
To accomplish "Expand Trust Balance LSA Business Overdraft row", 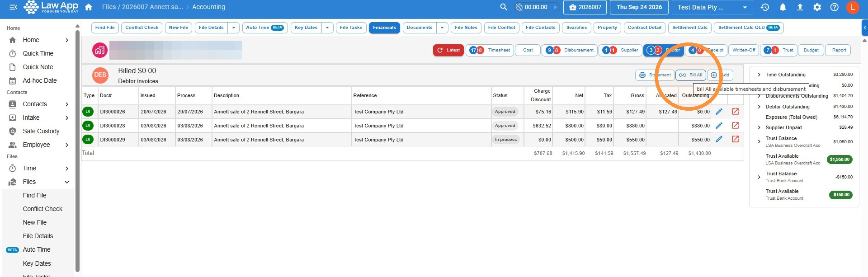I will click(759, 142).
